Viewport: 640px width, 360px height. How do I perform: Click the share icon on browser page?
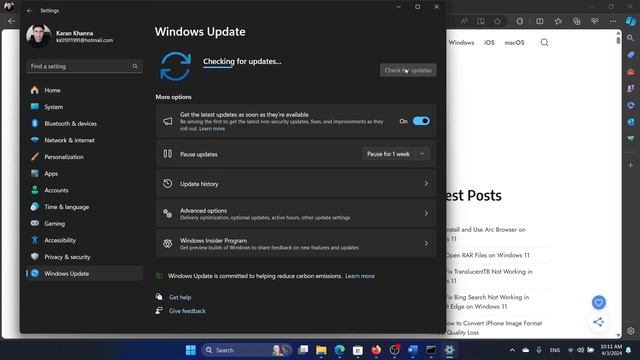[598, 322]
